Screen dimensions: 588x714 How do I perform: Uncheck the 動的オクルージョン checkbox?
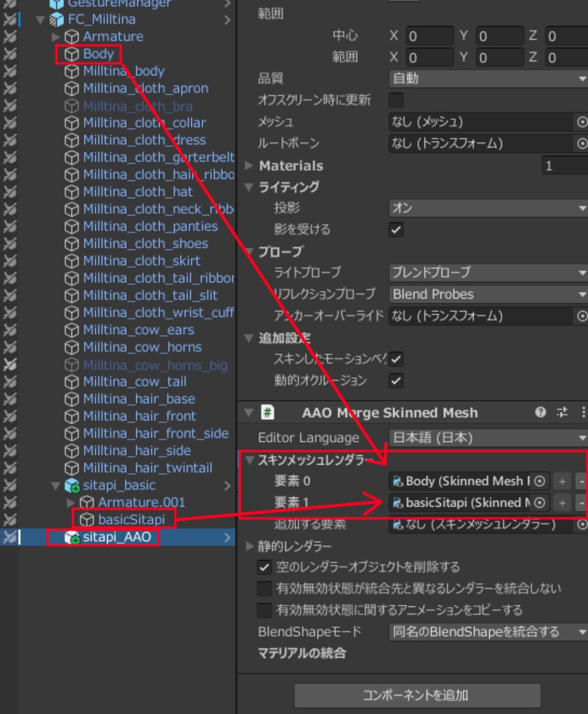click(396, 381)
